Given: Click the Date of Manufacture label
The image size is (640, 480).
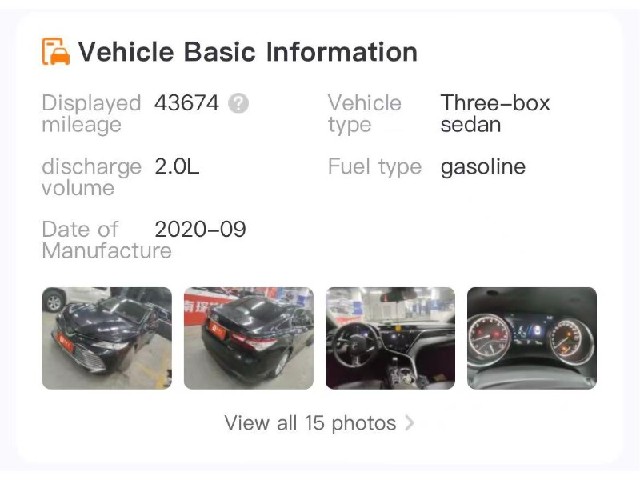Looking at the screenshot, I should pos(107,240).
